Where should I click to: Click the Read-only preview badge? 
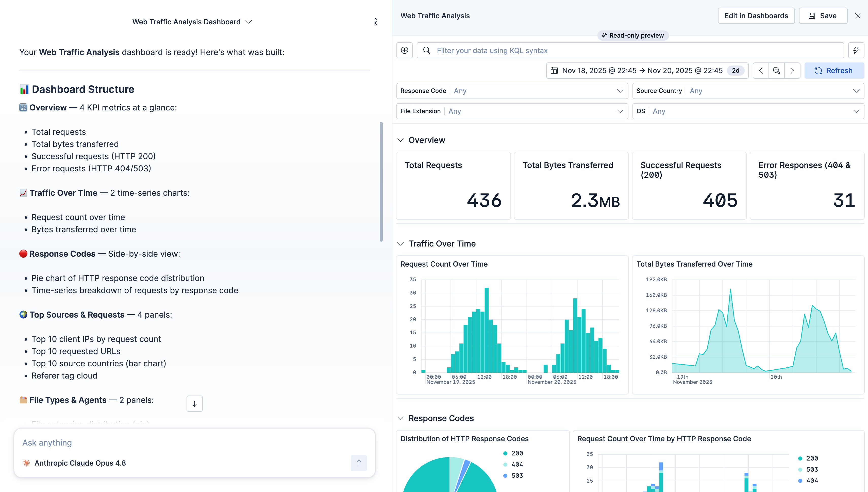[x=633, y=36]
